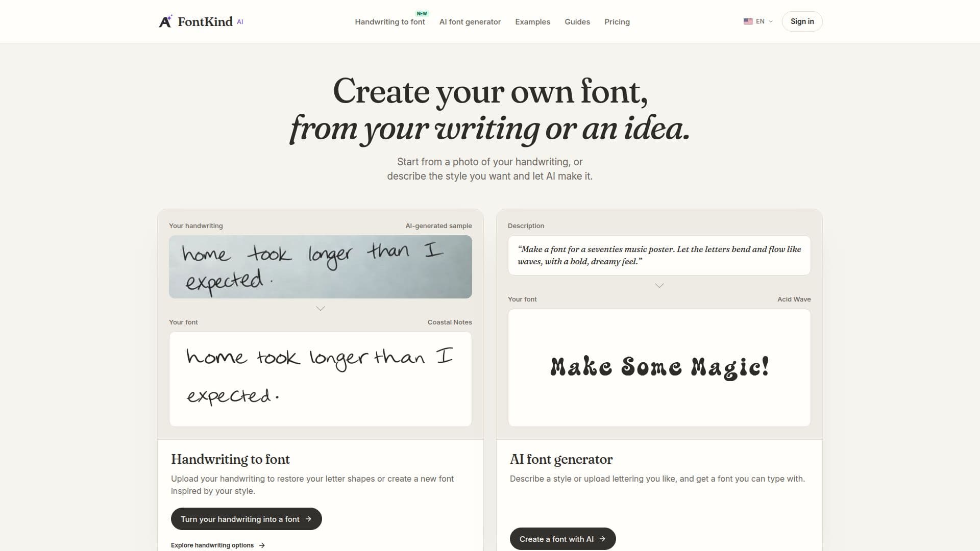
Task: Click the chevron below the description box
Action: click(x=659, y=286)
